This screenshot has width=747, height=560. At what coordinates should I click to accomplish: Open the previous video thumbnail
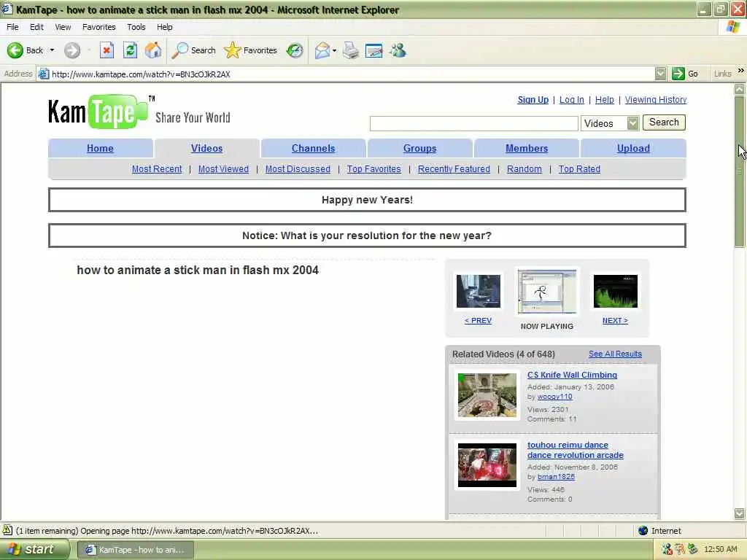(x=479, y=291)
